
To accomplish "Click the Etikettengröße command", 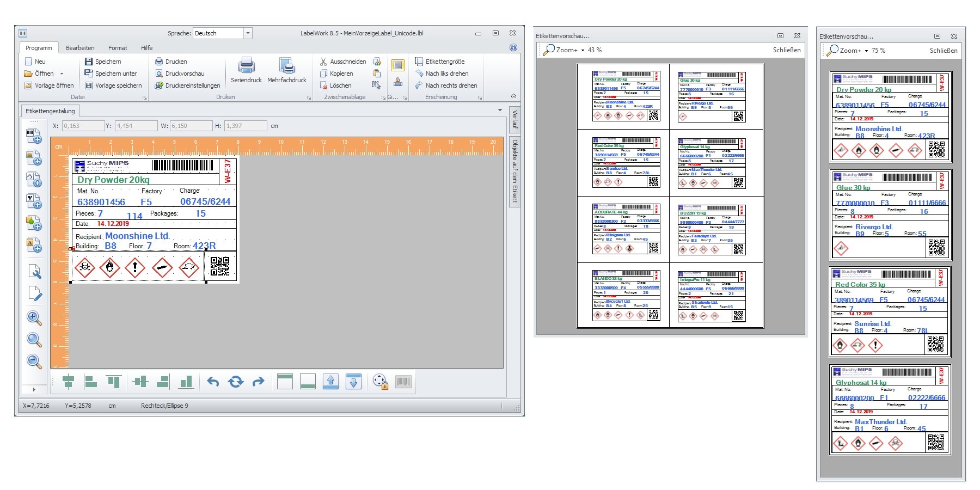I will tap(440, 62).
